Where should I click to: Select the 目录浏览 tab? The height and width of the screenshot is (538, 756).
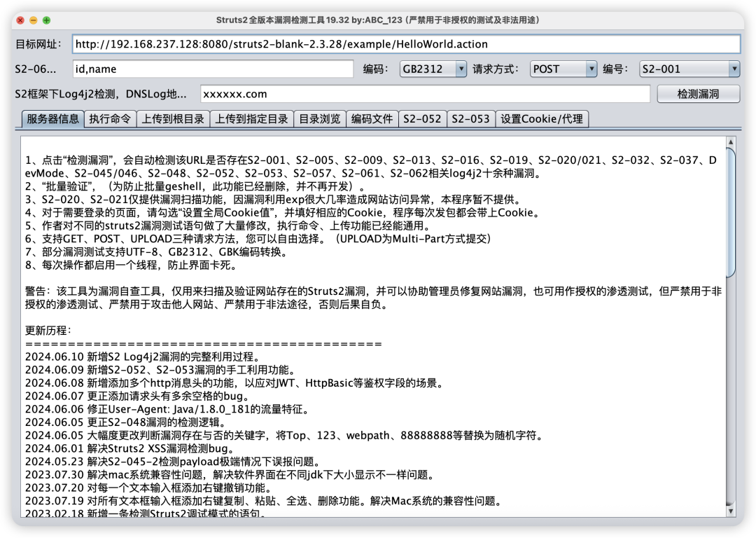(x=320, y=118)
